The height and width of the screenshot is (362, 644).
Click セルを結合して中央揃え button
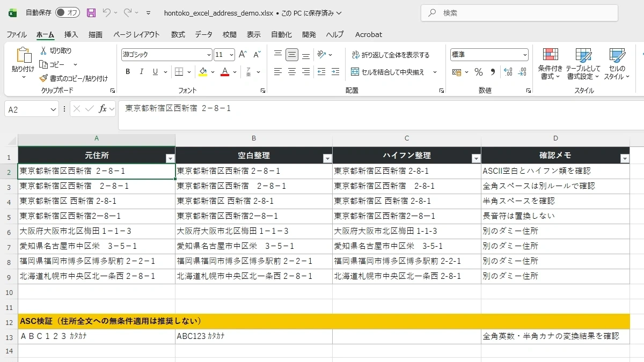pyautogui.click(x=388, y=72)
